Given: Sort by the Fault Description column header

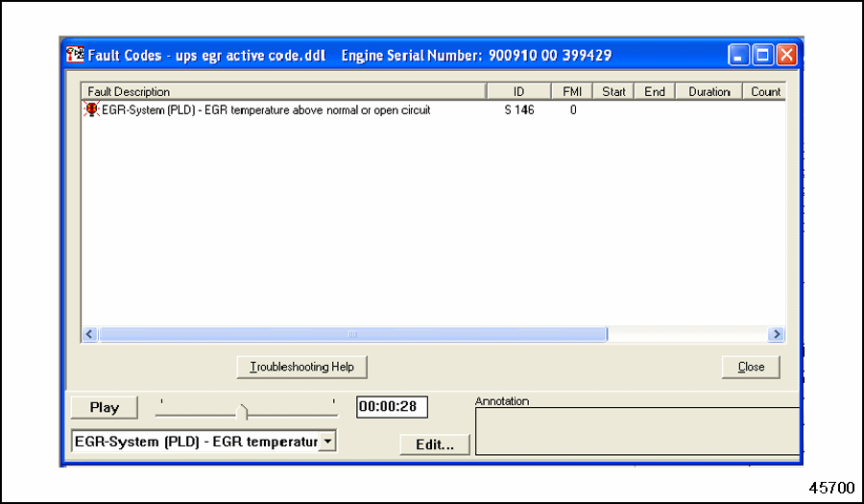Looking at the screenshot, I should (283, 92).
